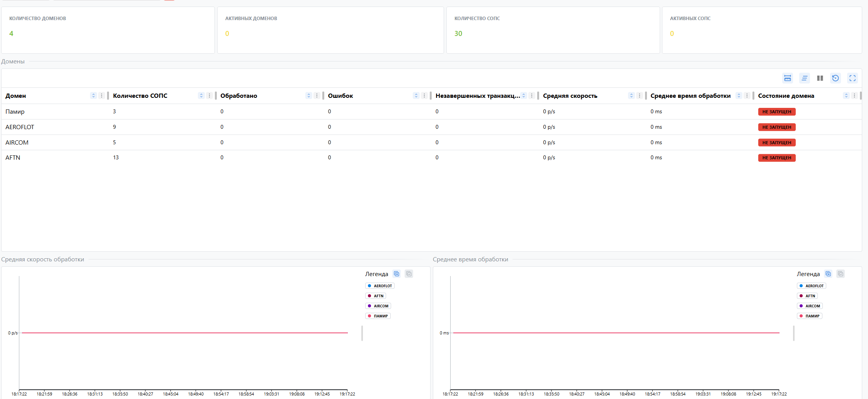Toggle AFTN series in processing-time chart legend
Viewport: 868px width, 399px height.
(807, 296)
